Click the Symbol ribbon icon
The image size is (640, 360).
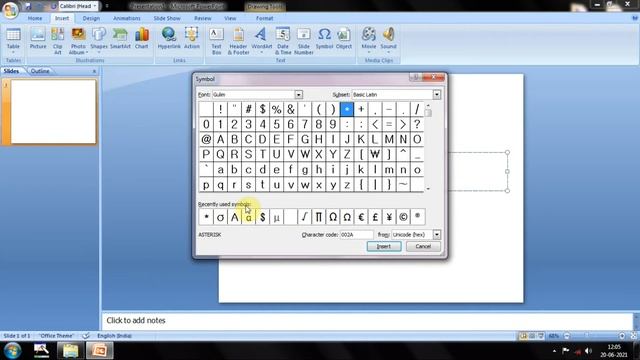click(324, 39)
